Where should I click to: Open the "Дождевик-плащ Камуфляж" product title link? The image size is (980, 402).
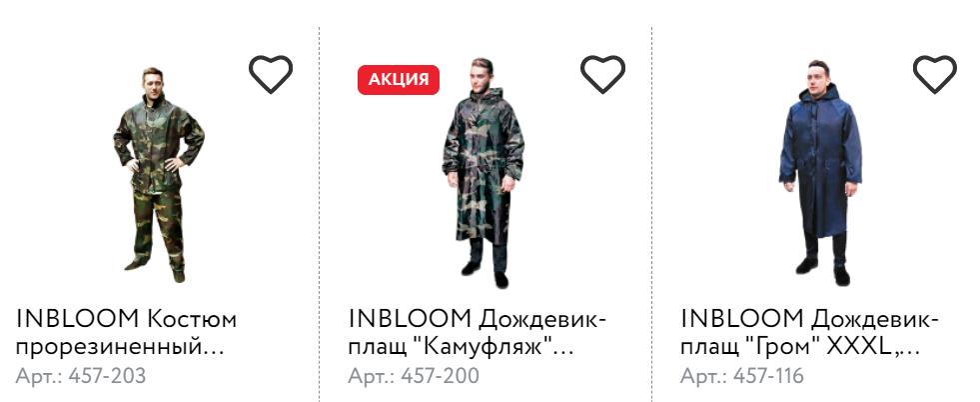point(477,332)
